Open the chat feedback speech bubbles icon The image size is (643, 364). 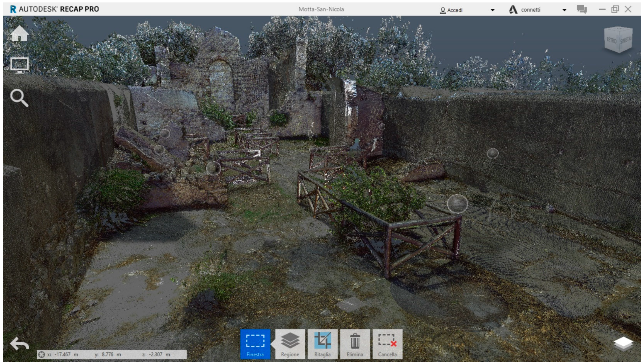tap(582, 9)
